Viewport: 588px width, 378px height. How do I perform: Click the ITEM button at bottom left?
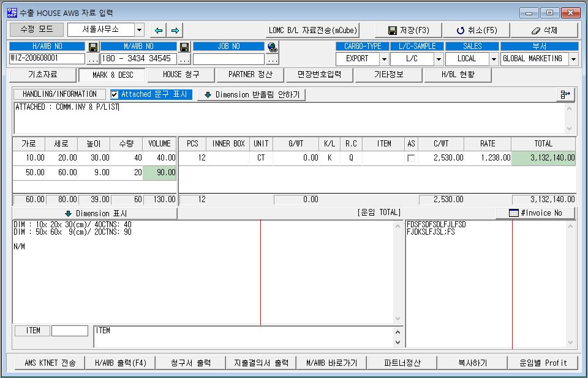point(32,331)
